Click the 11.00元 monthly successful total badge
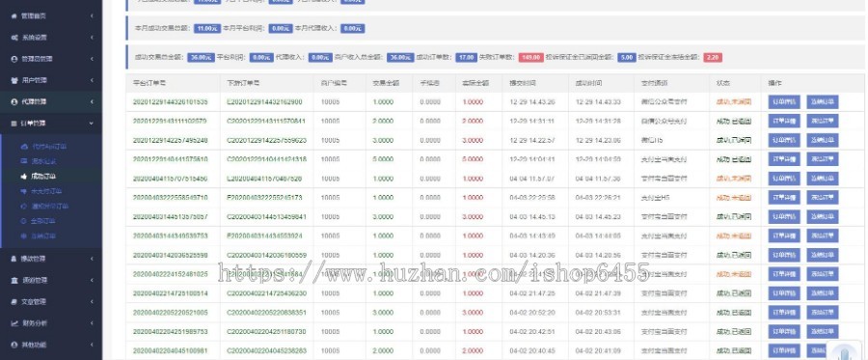868x360 pixels. (207, 28)
